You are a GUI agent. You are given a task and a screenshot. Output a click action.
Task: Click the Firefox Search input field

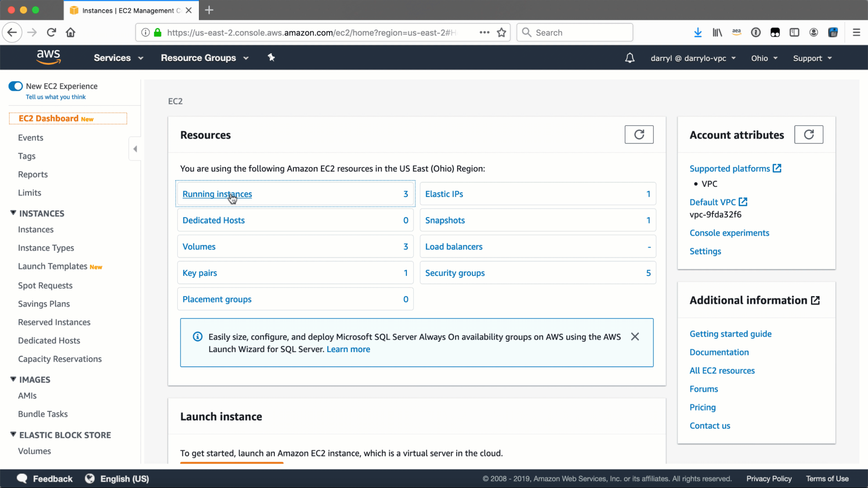tap(575, 32)
